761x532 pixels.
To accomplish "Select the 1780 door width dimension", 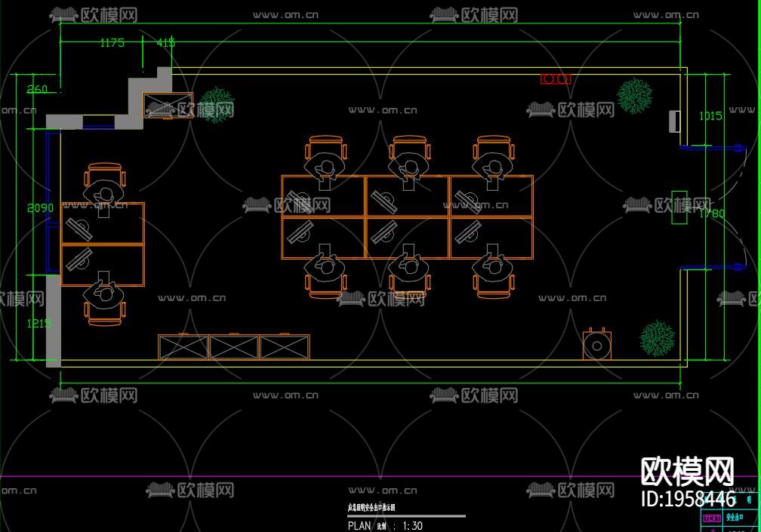I will click(x=712, y=213).
